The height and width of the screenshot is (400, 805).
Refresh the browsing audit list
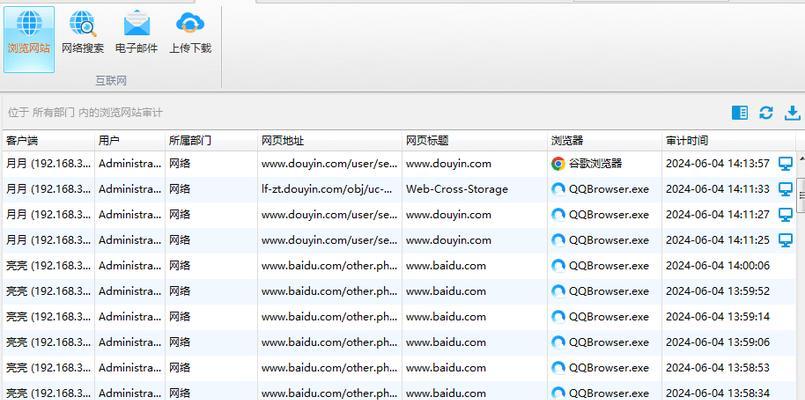(766, 113)
